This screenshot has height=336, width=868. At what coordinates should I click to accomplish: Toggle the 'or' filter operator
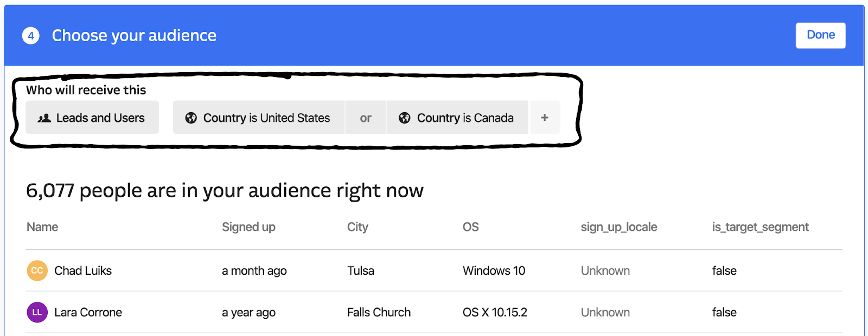coord(366,118)
